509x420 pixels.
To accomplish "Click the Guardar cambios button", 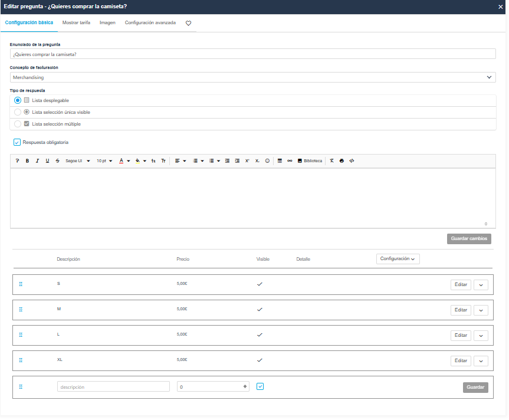I will tap(469, 239).
